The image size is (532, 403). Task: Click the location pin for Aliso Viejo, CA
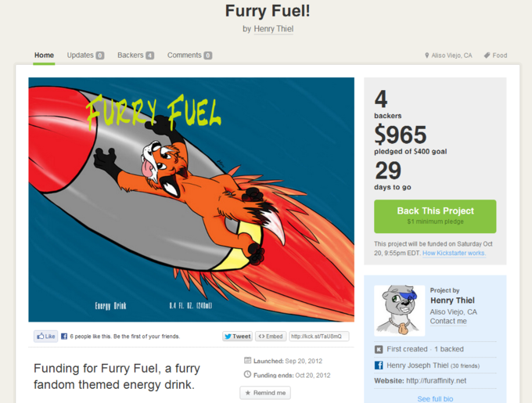click(427, 56)
